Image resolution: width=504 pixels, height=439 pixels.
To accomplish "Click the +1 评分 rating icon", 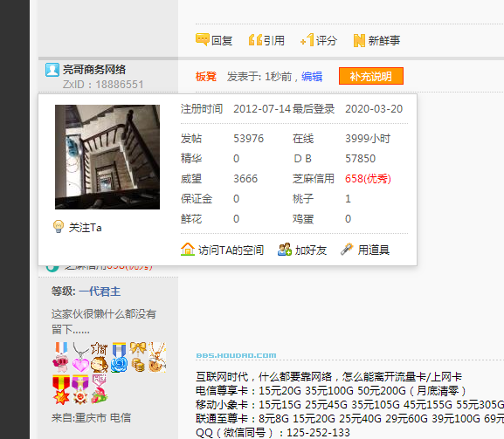I will [307, 40].
